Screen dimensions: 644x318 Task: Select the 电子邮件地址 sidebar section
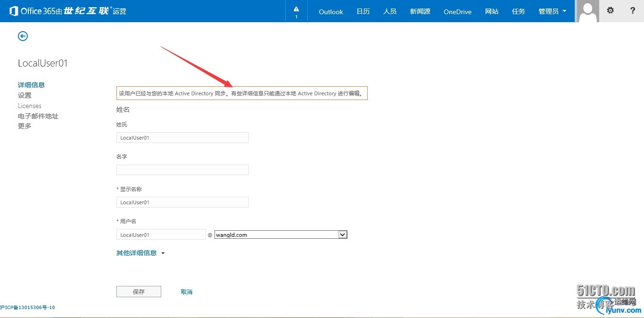coord(38,116)
